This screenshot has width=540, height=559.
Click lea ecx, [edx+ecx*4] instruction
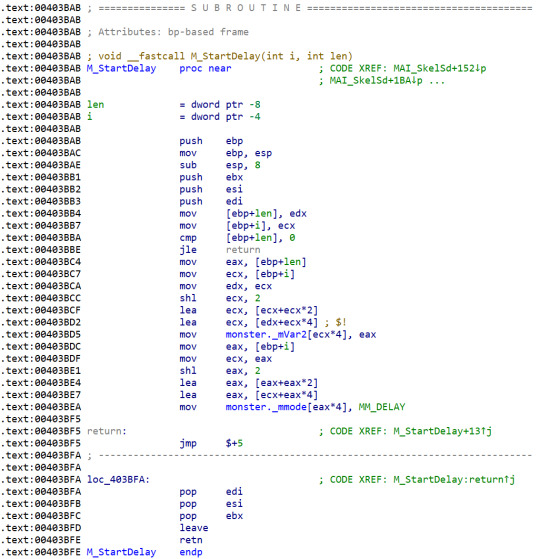click(248, 323)
